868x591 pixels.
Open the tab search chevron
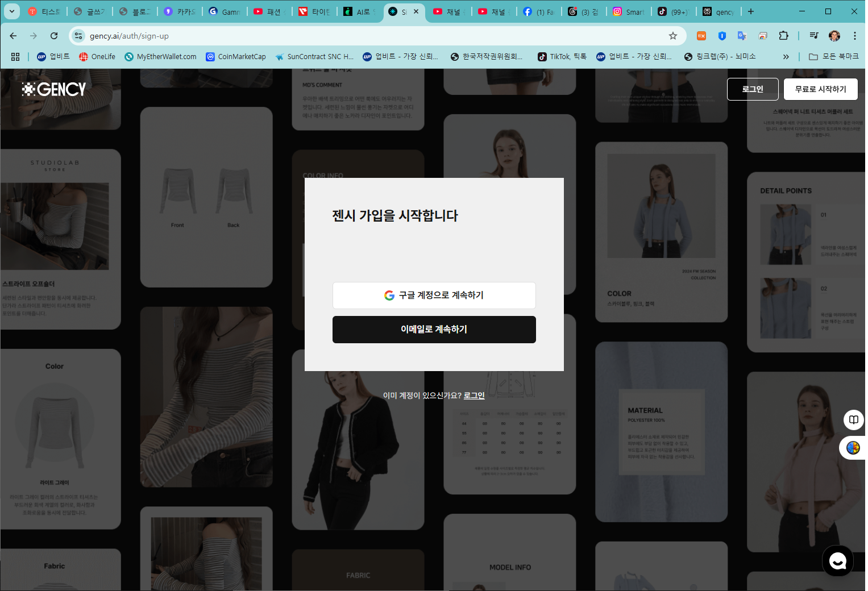pos(11,11)
